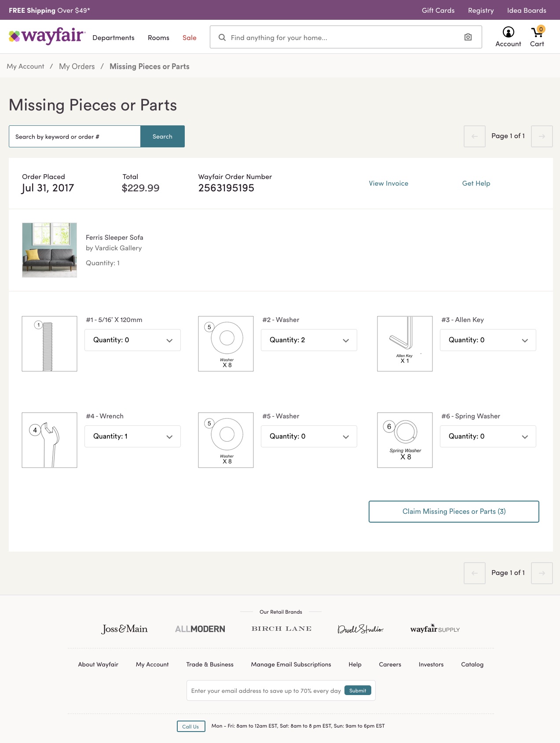Screen dimensions: 560x743
Task: Click the previous page arrow at bottom
Action: [474, 573]
